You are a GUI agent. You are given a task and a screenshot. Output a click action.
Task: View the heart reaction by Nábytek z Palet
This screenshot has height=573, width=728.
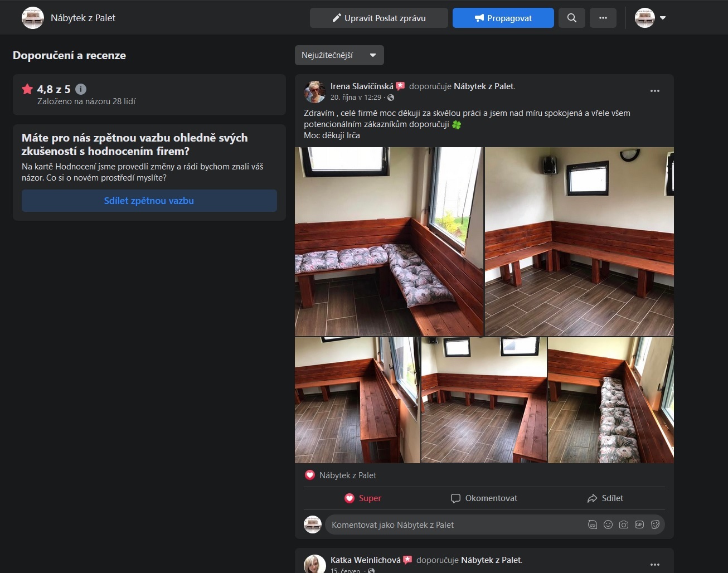(x=310, y=475)
